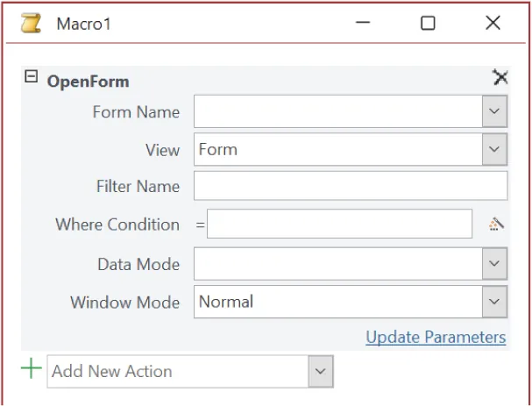
Task: Open the Expression Builder beside Where Condition
Action: [x=496, y=224]
